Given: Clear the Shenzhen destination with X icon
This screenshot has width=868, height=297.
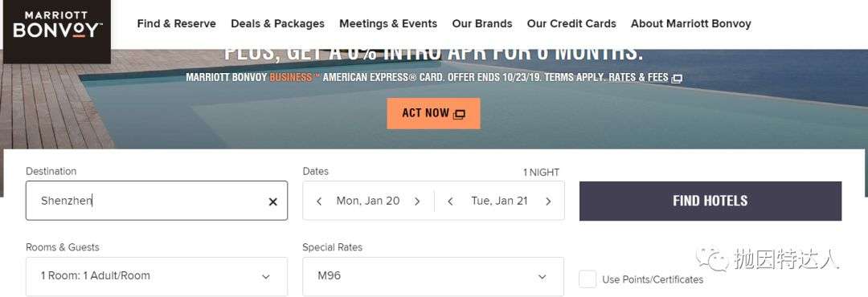Looking at the screenshot, I should point(272,201).
